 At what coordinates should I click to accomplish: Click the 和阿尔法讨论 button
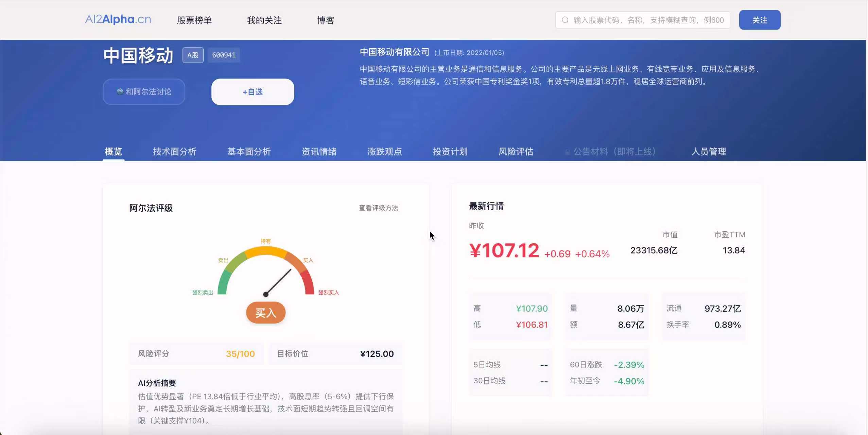pos(144,92)
